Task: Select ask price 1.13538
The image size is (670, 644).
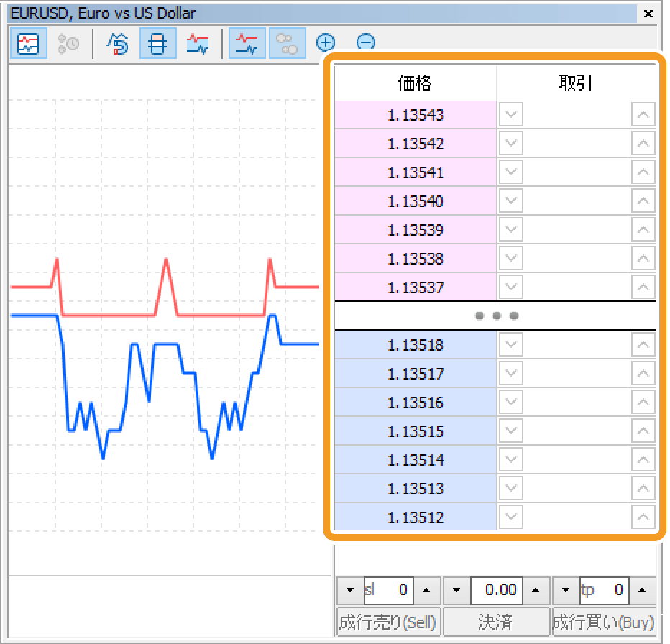Action: coord(416,259)
